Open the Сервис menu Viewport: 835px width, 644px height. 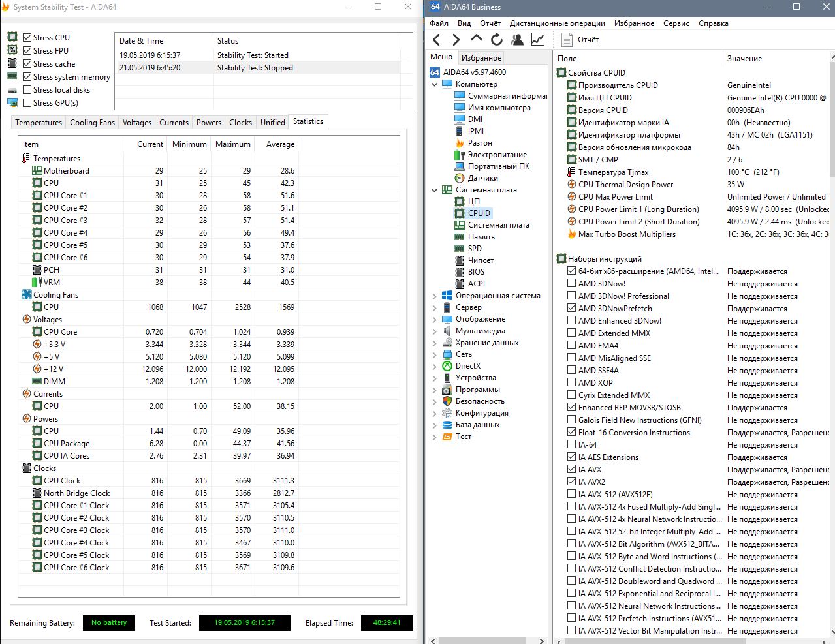676,23
